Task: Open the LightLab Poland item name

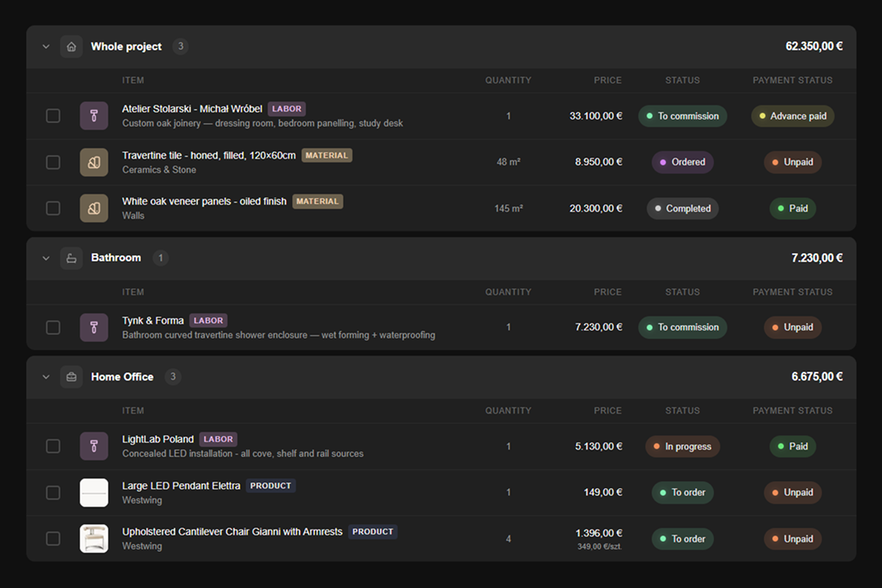Action: 158,440
